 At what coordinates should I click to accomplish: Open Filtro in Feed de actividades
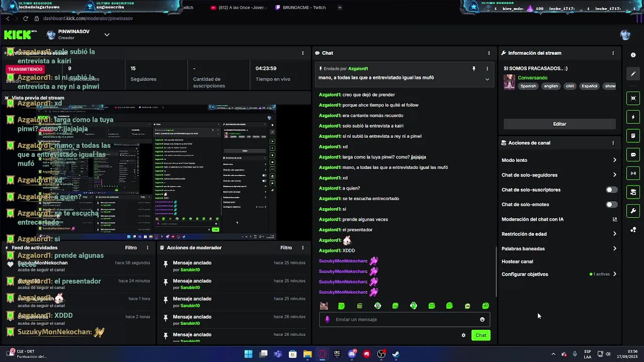pyautogui.click(x=131, y=247)
